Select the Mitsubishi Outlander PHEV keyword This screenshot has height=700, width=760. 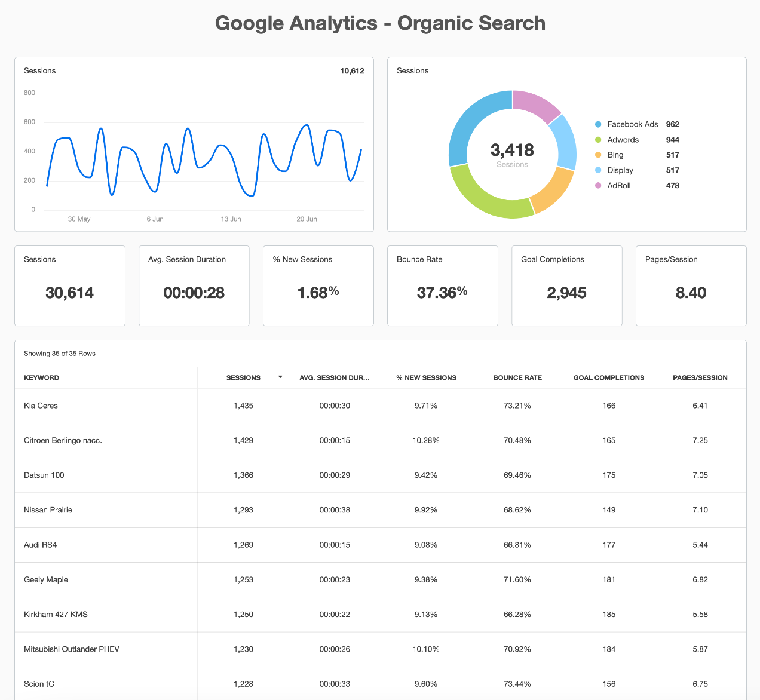click(72, 649)
